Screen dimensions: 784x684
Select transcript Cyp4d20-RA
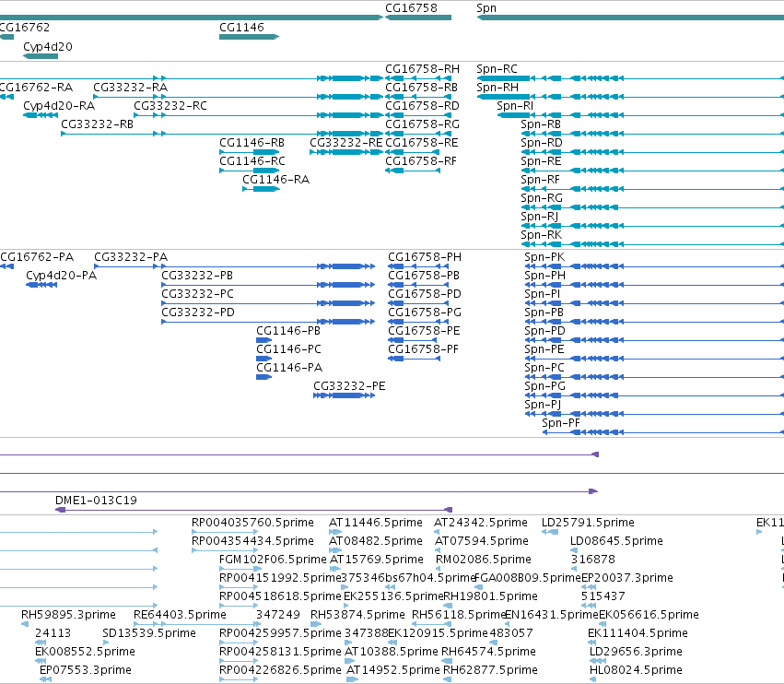tap(59, 106)
